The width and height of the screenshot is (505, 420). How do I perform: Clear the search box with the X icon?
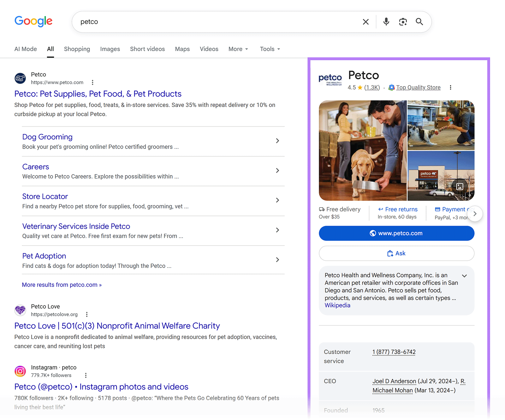(366, 22)
